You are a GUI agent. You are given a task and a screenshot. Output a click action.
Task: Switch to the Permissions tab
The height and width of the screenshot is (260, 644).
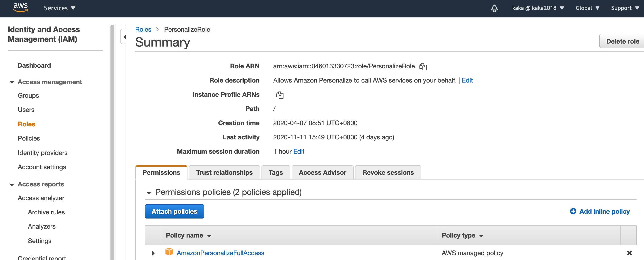click(161, 172)
